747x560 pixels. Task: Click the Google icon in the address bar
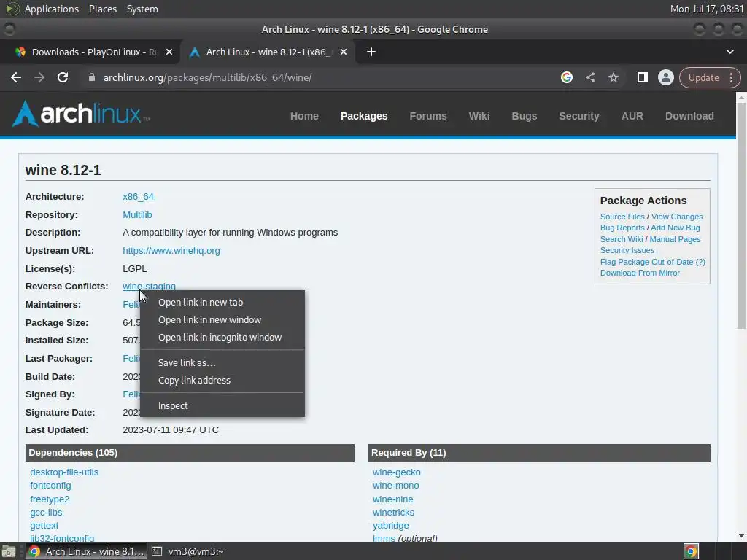point(566,77)
